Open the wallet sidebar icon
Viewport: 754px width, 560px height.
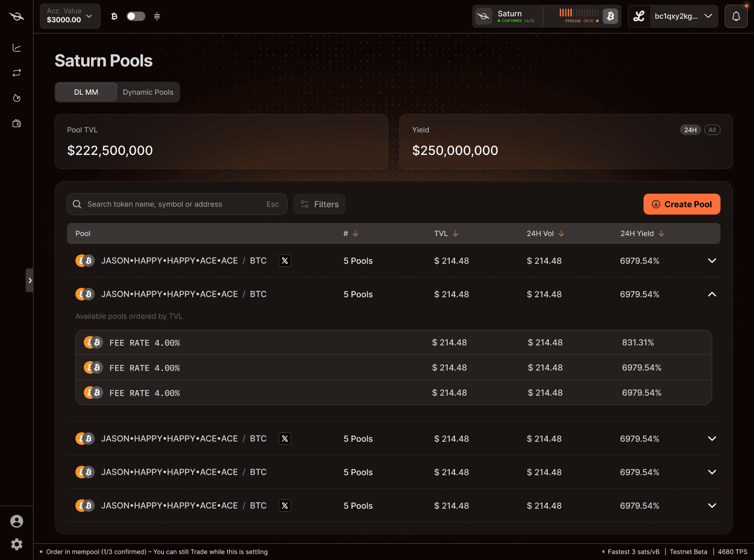pyautogui.click(x=17, y=124)
